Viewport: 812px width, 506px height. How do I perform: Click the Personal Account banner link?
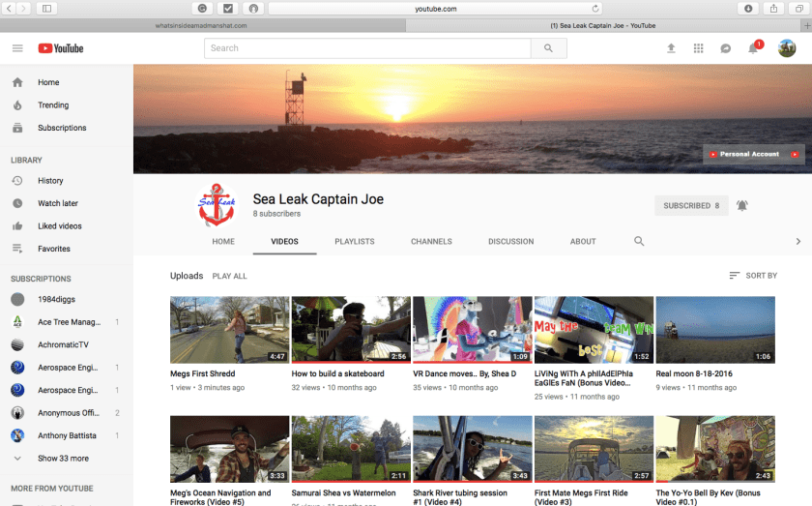click(754, 154)
